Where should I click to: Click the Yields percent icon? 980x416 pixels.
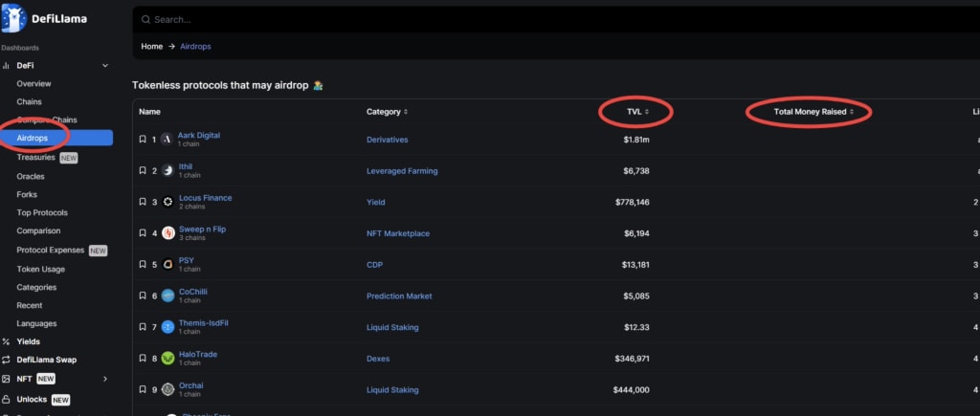tap(7, 341)
